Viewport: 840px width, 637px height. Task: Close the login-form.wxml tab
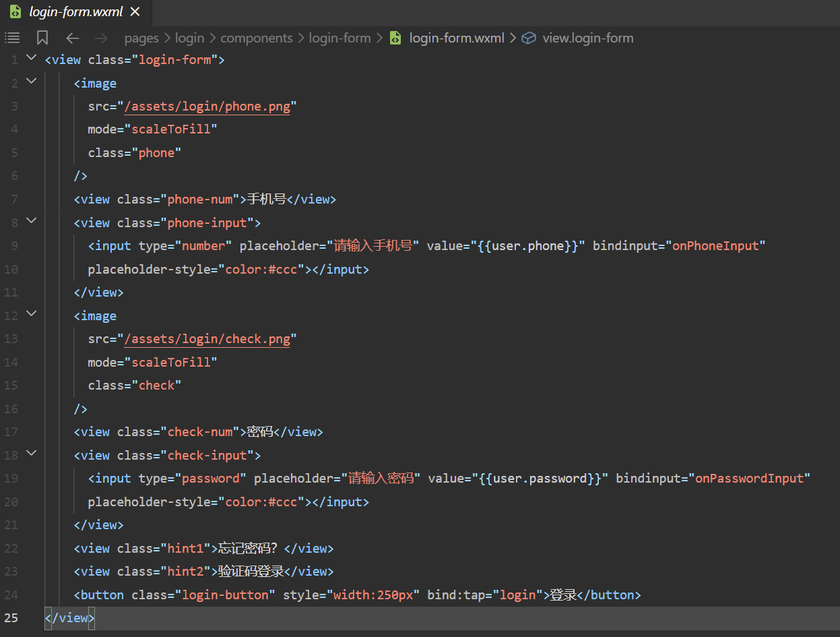tap(135, 12)
